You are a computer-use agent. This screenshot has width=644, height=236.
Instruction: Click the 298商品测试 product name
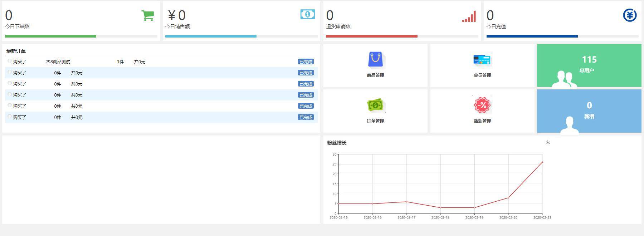pyautogui.click(x=58, y=62)
